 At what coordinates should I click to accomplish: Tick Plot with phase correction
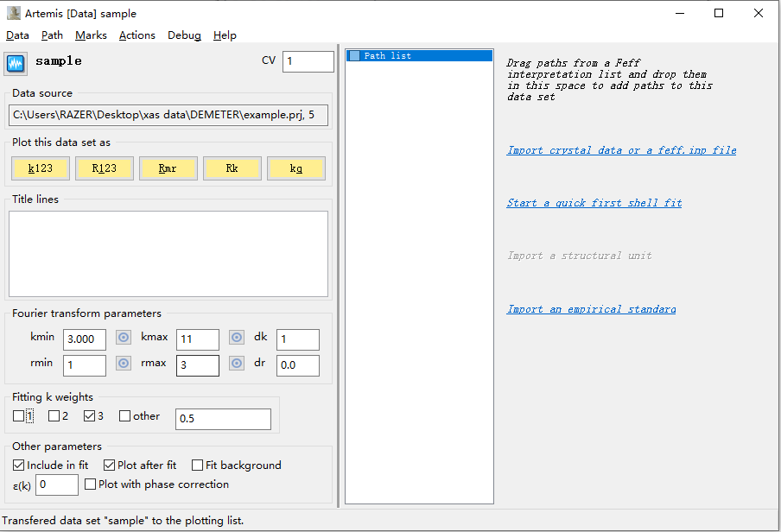coord(90,484)
